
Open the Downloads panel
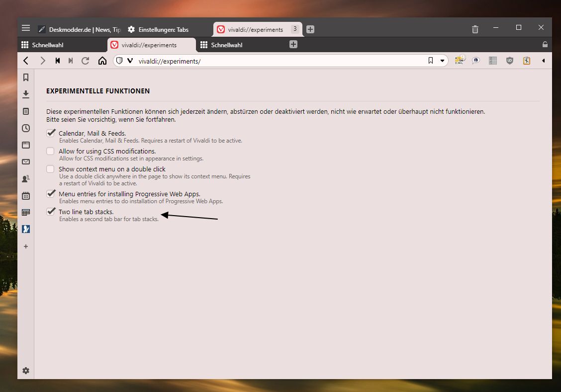click(x=26, y=94)
